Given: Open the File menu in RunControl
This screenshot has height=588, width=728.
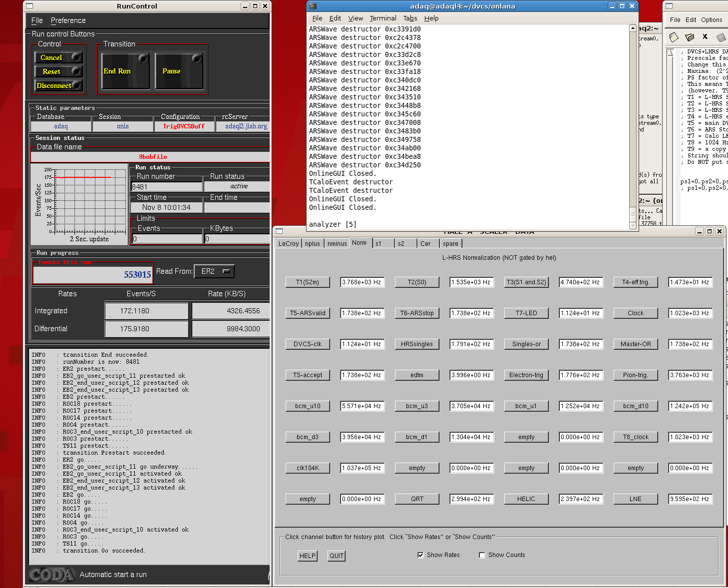Looking at the screenshot, I should (37, 20).
